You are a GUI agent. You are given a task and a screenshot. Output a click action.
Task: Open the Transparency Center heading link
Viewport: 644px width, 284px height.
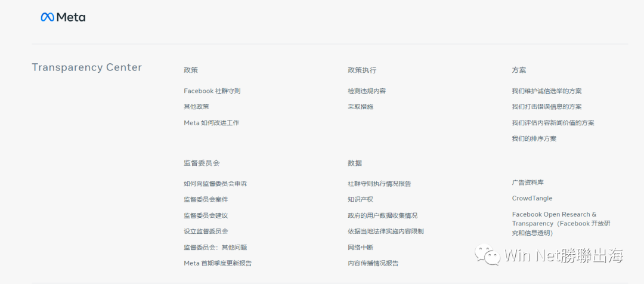(x=86, y=67)
